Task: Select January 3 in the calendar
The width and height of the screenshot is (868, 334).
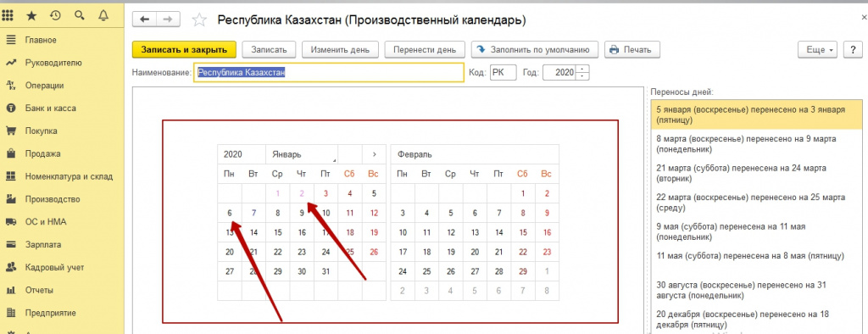Action: click(326, 193)
